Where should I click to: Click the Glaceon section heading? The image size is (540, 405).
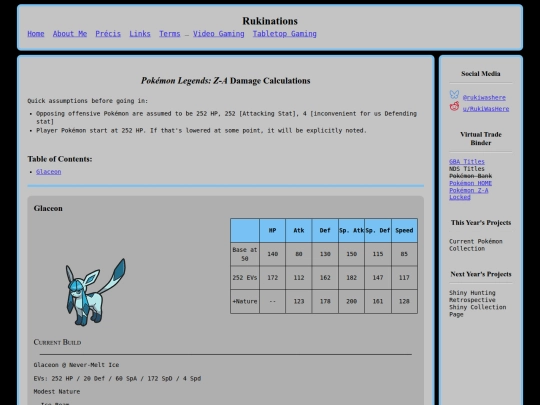(x=48, y=208)
